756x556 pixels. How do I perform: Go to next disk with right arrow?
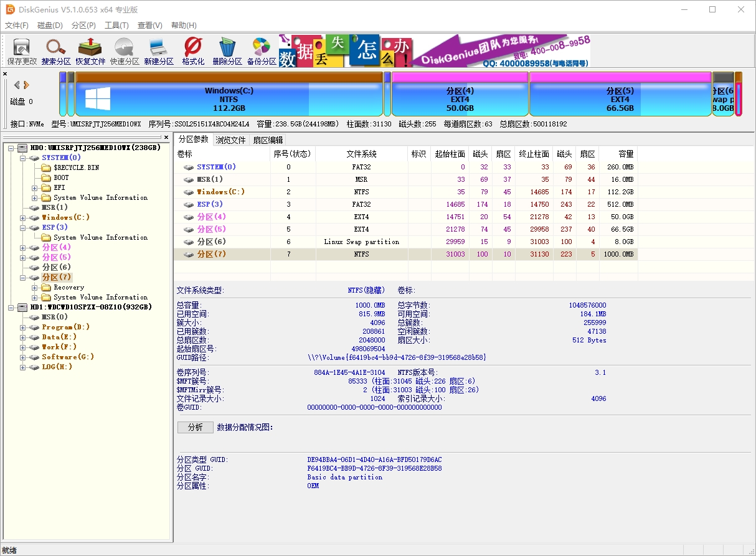(27, 85)
